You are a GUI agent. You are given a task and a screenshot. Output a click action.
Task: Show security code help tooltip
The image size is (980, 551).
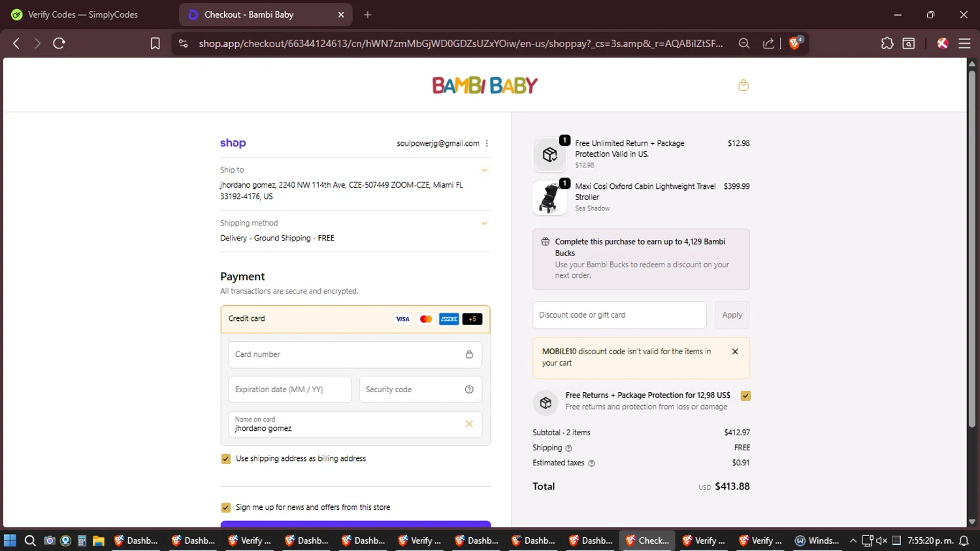(x=469, y=390)
